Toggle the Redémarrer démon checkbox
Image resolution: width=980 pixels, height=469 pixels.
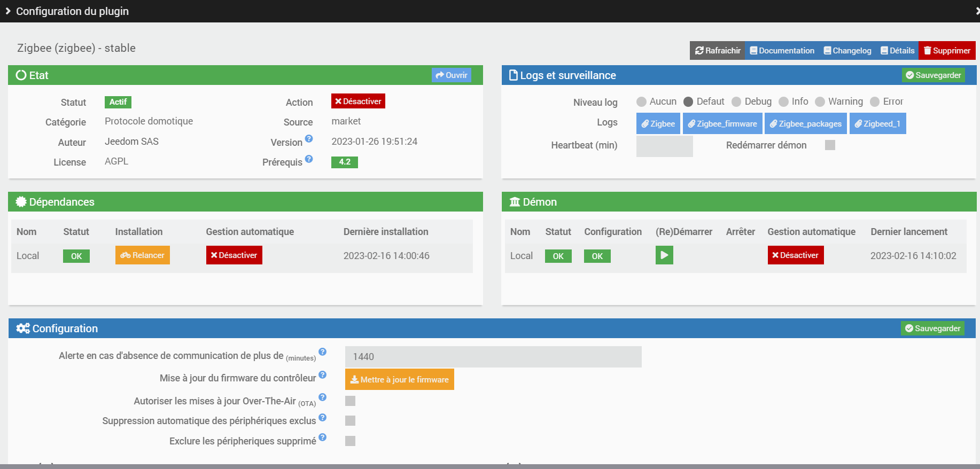point(830,145)
